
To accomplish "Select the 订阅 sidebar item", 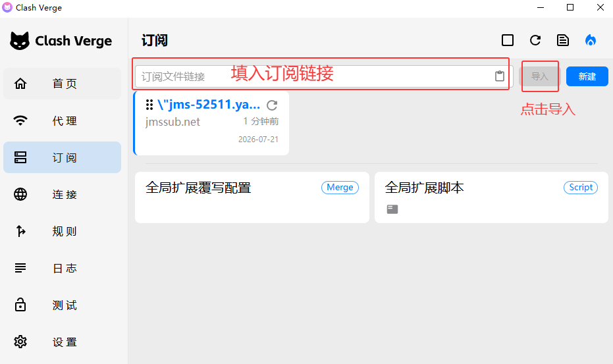I will (62, 157).
